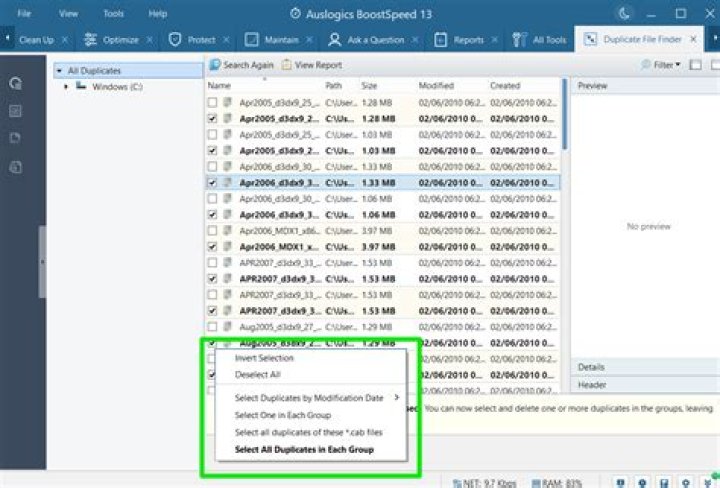Viewport: 720px width, 488px height.
Task: Uncheck the highlighted Apr2006_d3dx9 1.33 MB row
Action: 212,183
